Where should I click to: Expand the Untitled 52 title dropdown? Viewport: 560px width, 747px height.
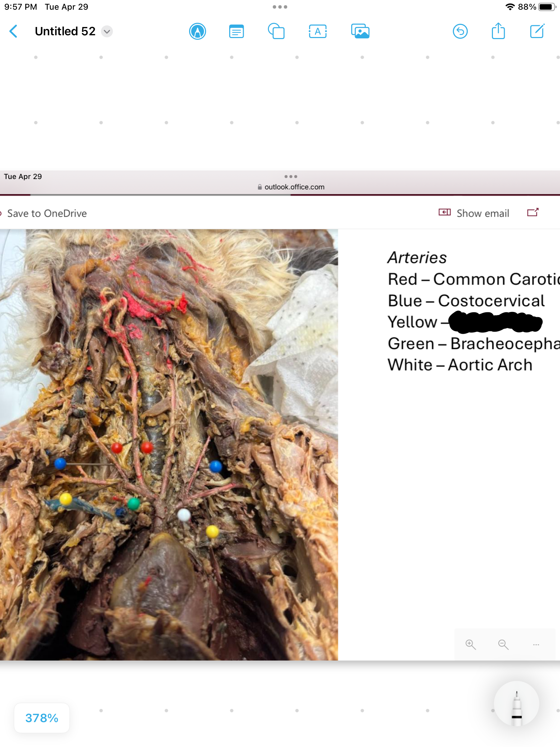107,31
